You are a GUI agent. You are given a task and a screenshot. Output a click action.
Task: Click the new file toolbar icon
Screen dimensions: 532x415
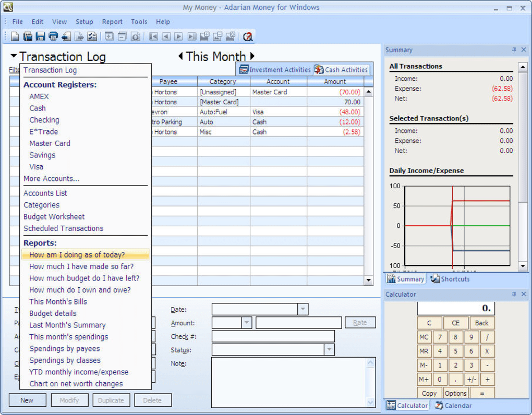[15, 36]
